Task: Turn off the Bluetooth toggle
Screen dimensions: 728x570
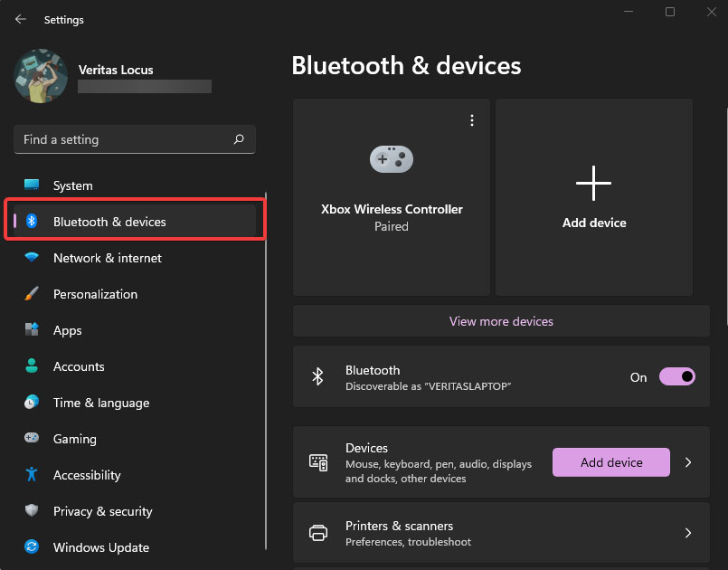Action: pyautogui.click(x=676, y=377)
